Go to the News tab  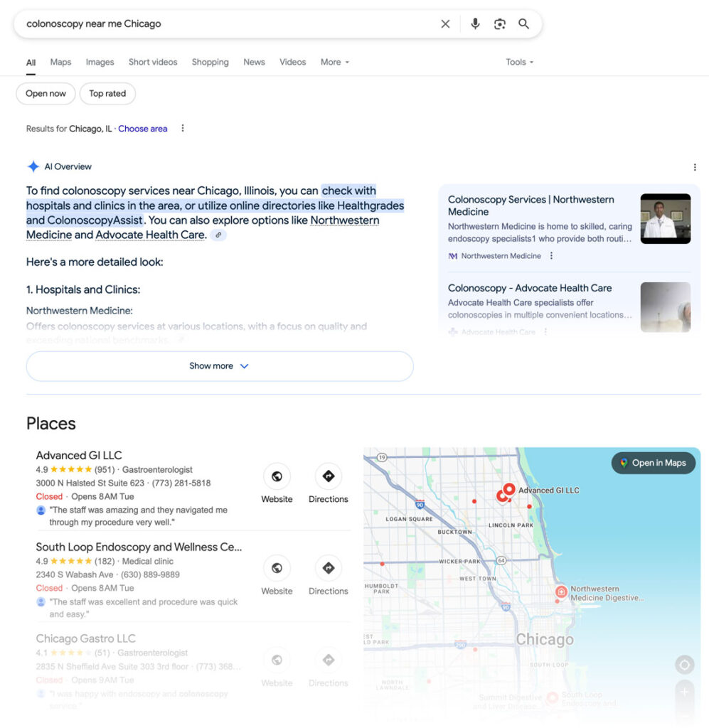(x=254, y=63)
